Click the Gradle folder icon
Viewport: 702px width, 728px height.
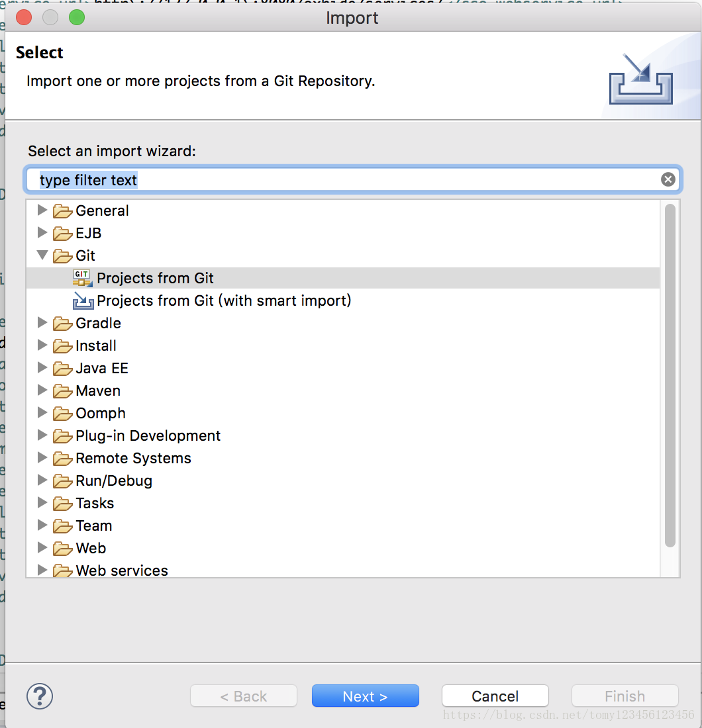(x=63, y=324)
